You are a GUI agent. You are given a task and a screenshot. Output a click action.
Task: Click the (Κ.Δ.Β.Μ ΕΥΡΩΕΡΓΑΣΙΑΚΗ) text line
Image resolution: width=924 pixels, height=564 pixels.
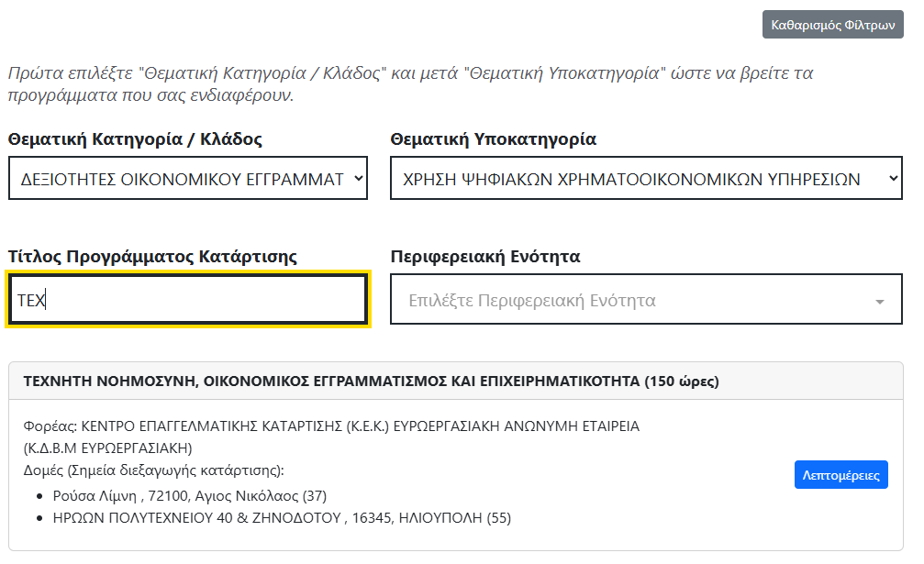pos(106,448)
